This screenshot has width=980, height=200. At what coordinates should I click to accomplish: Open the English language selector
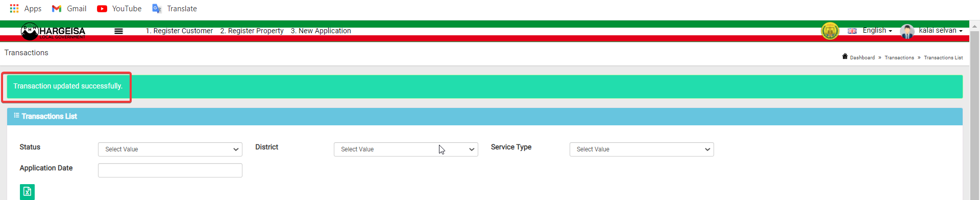[x=870, y=31]
